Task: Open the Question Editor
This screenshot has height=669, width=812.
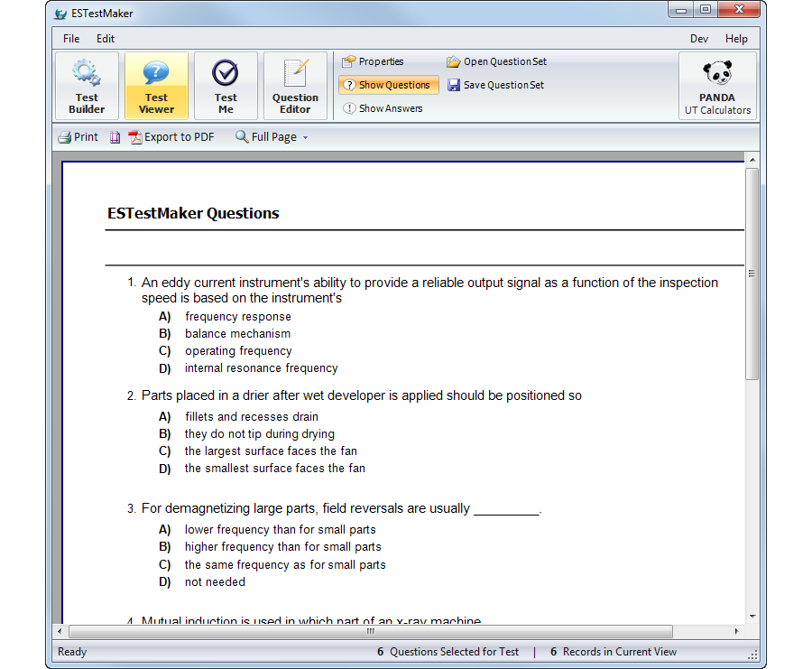Action: pyautogui.click(x=295, y=86)
